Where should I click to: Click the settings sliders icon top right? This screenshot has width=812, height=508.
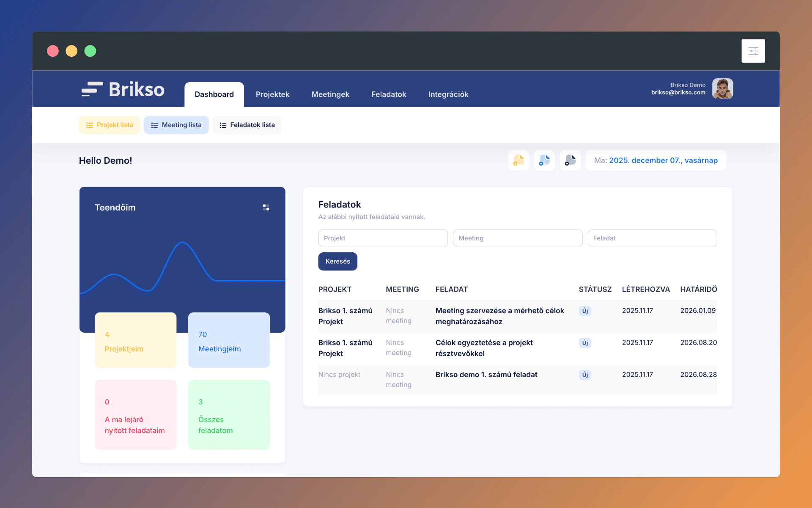[x=753, y=51]
